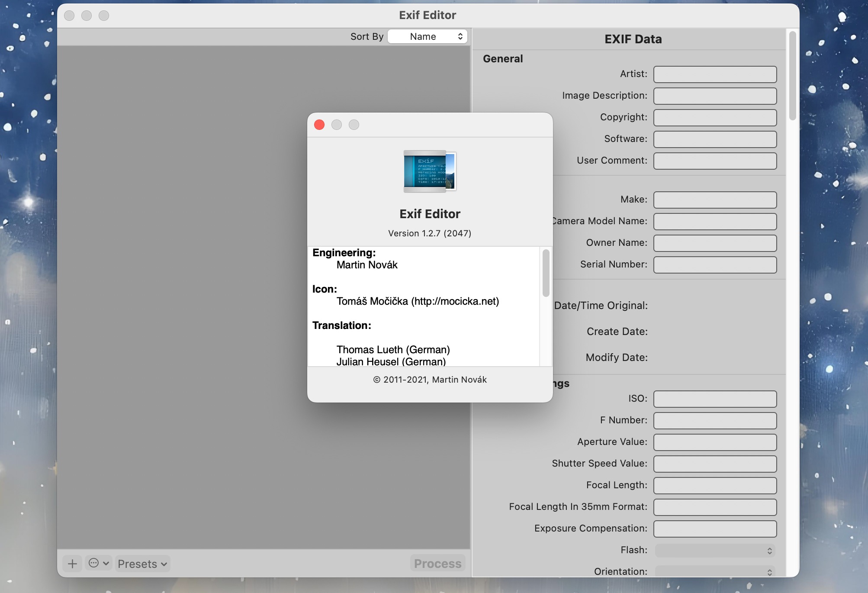Click the Modify Date label

coord(617,358)
